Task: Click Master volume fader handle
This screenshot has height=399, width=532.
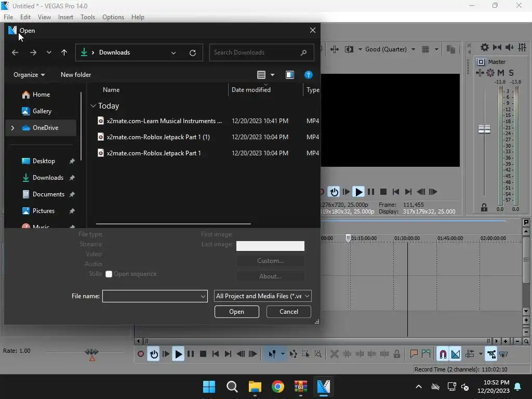Action: click(x=485, y=129)
